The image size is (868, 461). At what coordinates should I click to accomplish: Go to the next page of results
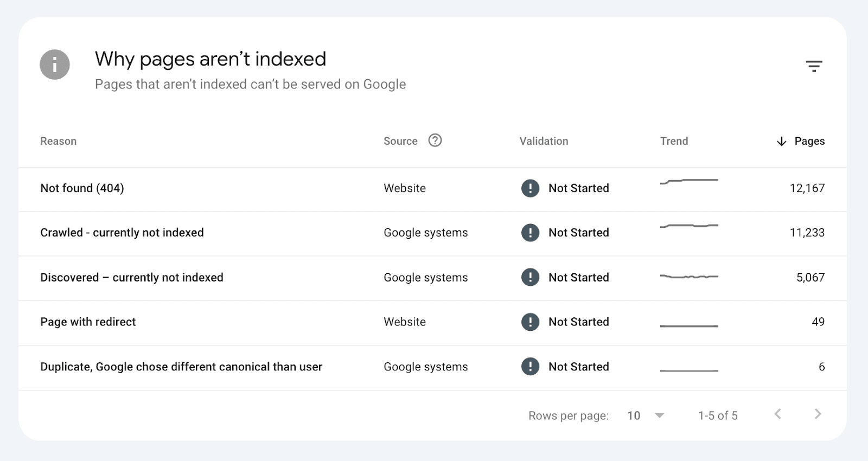click(x=818, y=414)
